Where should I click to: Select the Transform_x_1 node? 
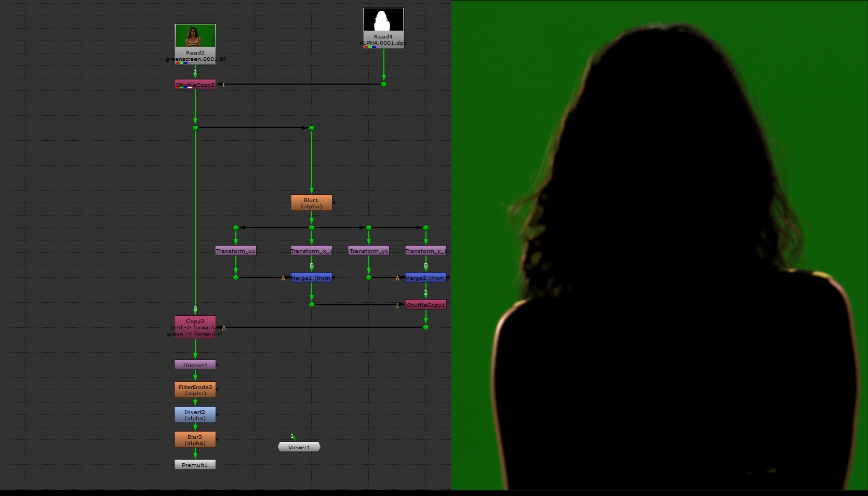tap(311, 251)
